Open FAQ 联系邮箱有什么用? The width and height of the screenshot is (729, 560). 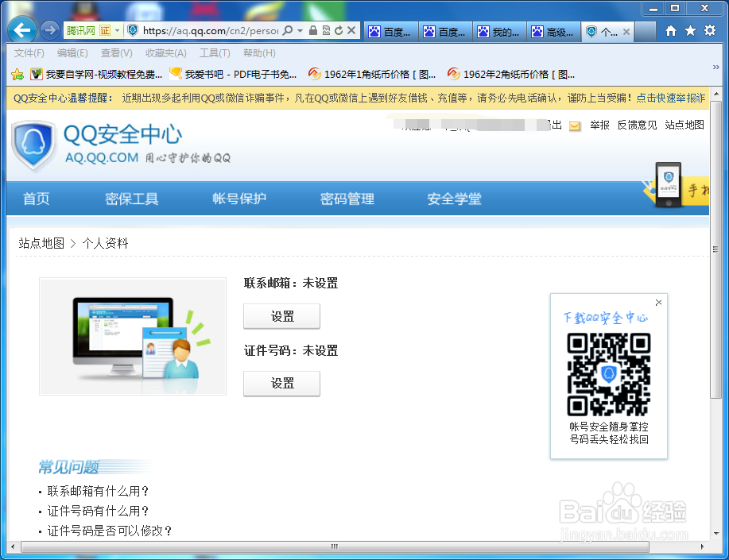(x=98, y=491)
